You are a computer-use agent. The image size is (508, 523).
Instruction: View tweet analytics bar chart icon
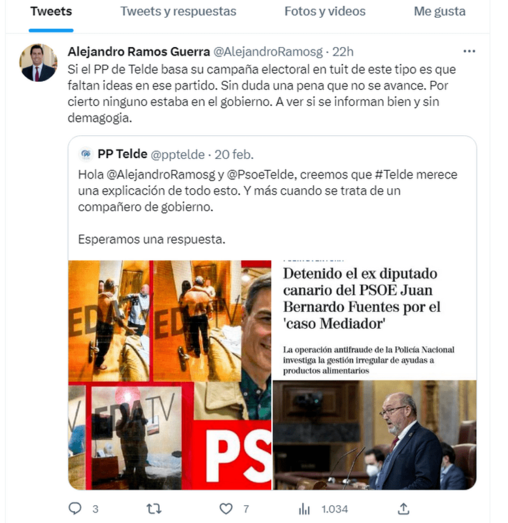(x=304, y=509)
